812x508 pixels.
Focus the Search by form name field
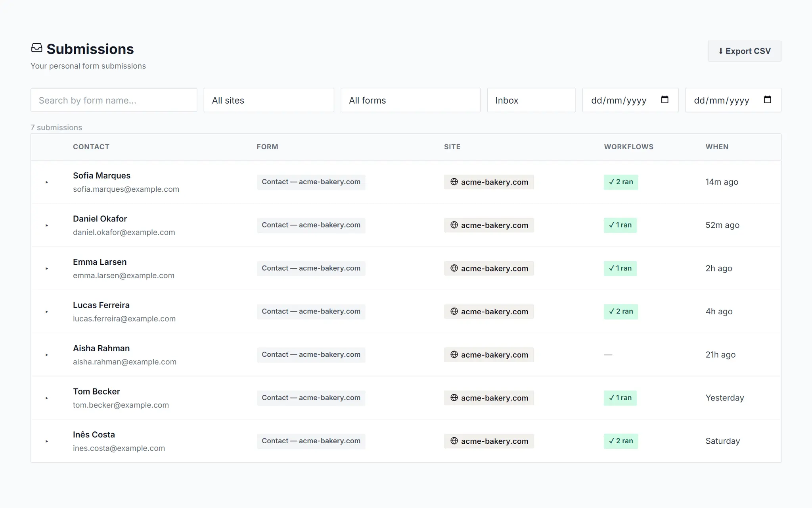pyautogui.click(x=114, y=100)
